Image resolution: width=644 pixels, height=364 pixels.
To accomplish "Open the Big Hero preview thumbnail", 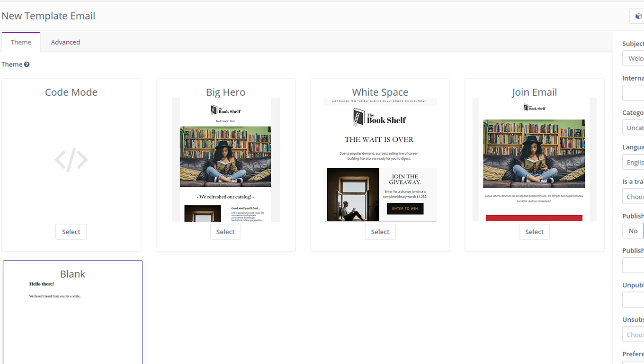I will point(226,160).
